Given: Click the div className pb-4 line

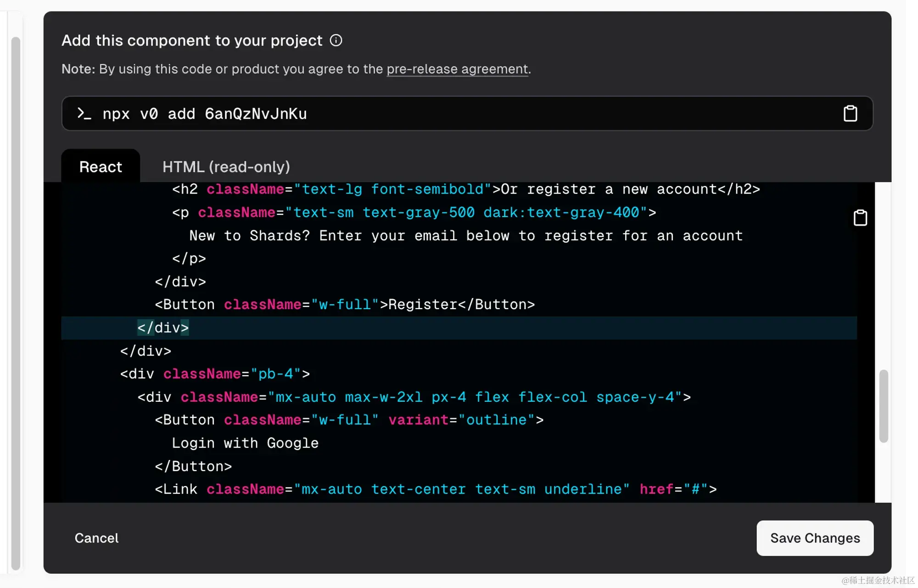Looking at the screenshot, I should [215, 374].
